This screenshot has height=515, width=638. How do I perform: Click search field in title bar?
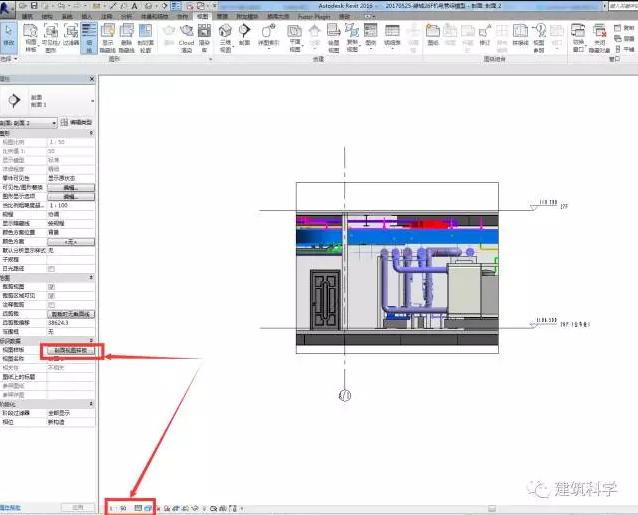coord(623,6)
